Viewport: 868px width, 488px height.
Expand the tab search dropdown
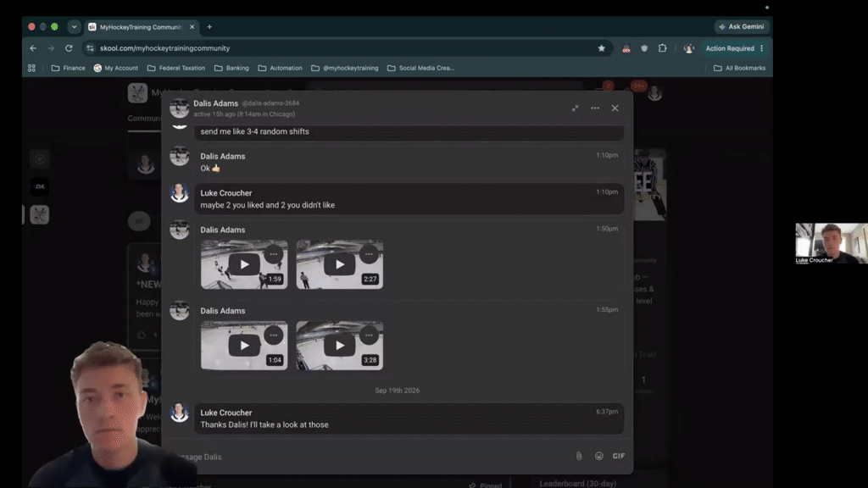coord(75,26)
